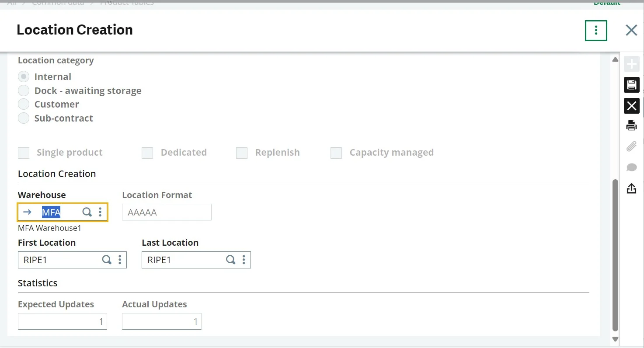The height and width of the screenshot is (348, 644).
Task: Click the MFA Warehouse1 description text
Action: coord(50,228)
